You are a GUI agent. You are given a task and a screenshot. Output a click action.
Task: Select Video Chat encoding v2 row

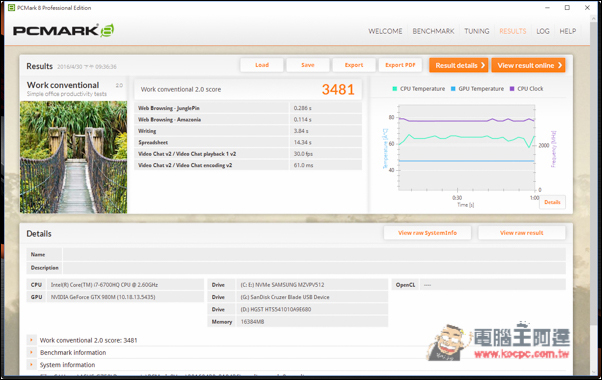click(x=248, y=165)
